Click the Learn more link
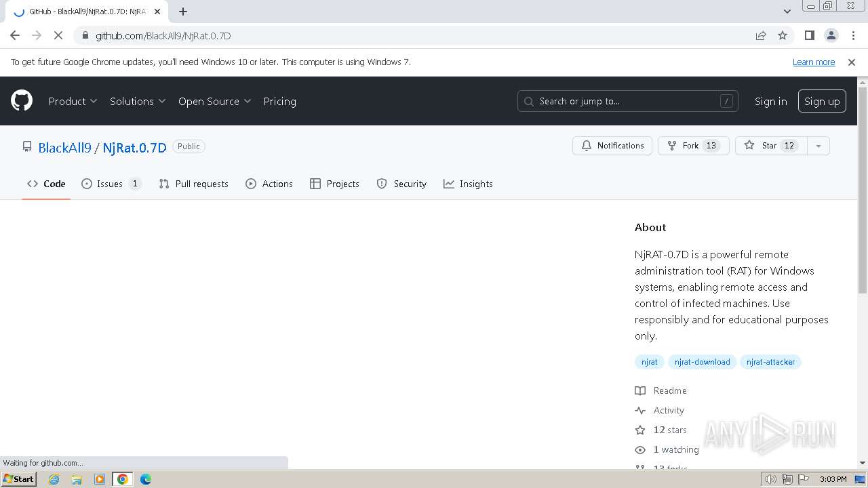The height and width of the screenshot is (488, 868). coord(814,62)
